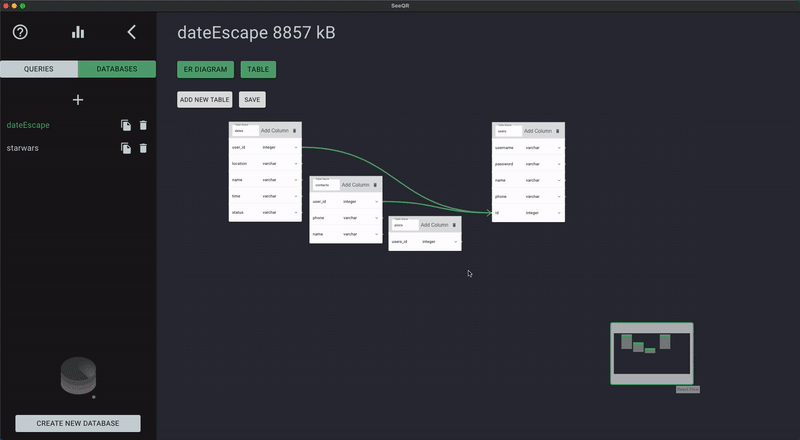
Task: Switch to the Queries tab
Action: (x=39, y=69)
